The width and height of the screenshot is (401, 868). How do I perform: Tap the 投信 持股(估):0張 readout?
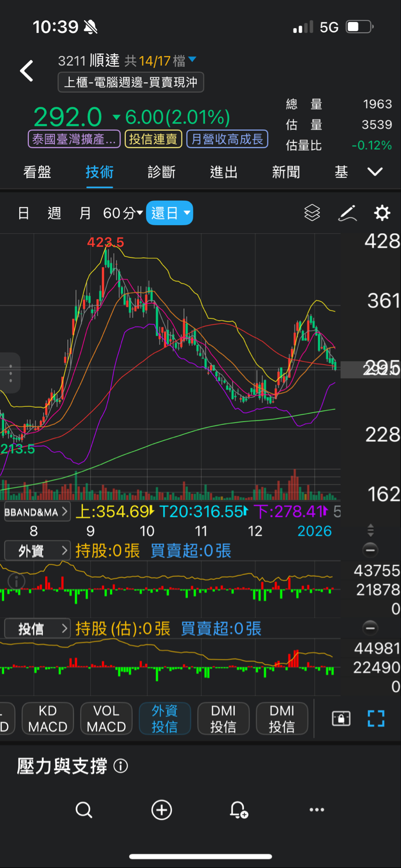(123, 628)
